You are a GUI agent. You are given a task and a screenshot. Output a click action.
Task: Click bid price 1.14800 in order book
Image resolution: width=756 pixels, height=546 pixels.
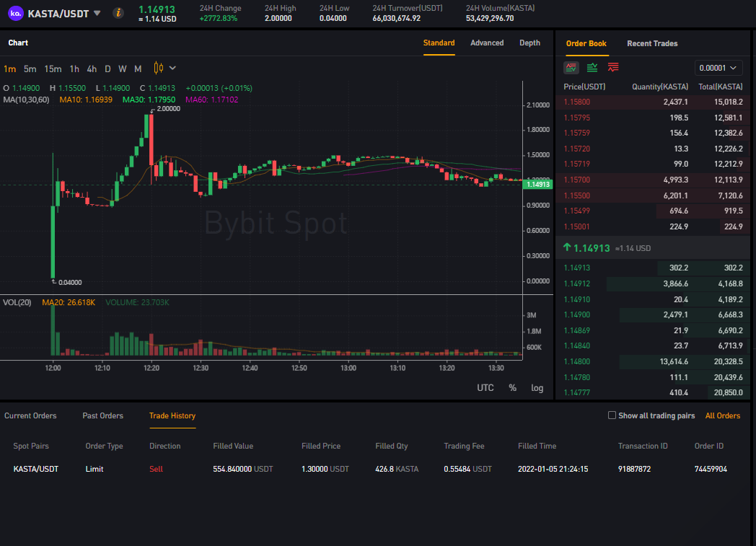576,361
